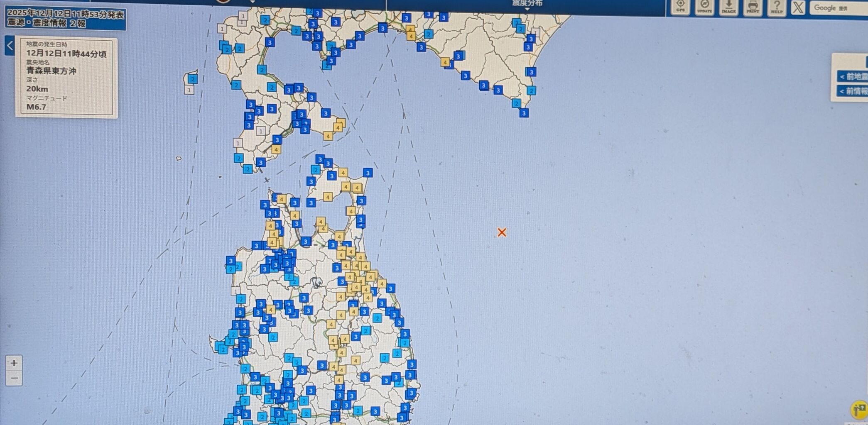The image size is (868, 425).
Task: Click the intensity 1 marker on the small western island
Action: (189, 90)
